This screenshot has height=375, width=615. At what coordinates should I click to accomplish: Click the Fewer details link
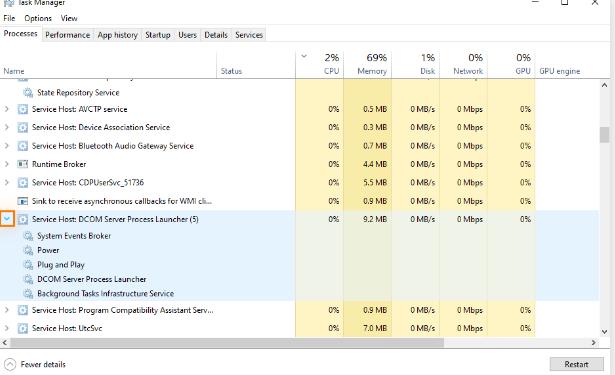pyautogui.click(x=43, y=364)
